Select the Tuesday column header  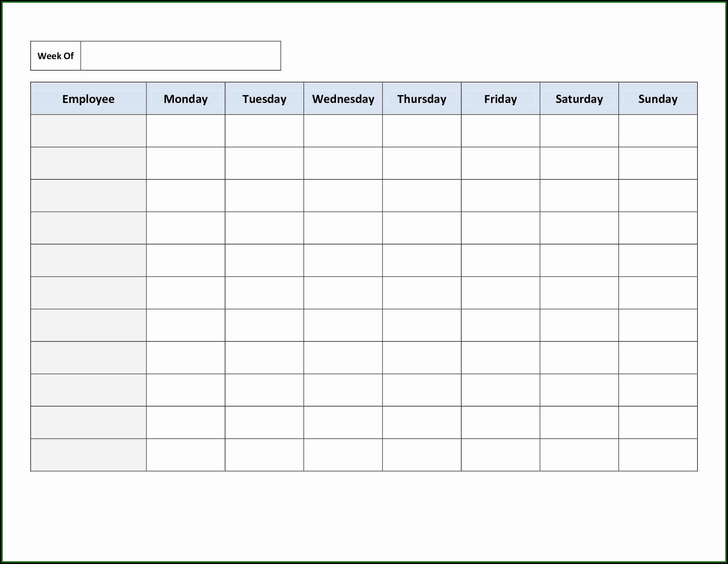pos(265,99)
